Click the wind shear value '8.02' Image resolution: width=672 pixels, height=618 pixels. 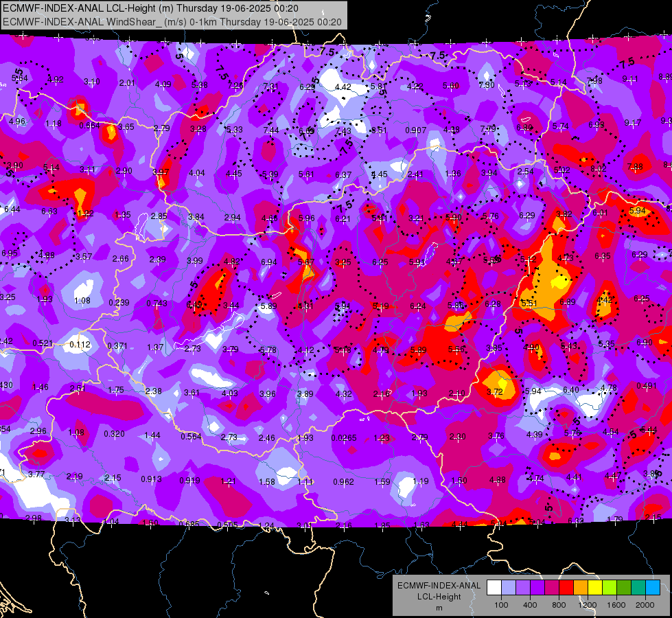click(x=599, y=168)
